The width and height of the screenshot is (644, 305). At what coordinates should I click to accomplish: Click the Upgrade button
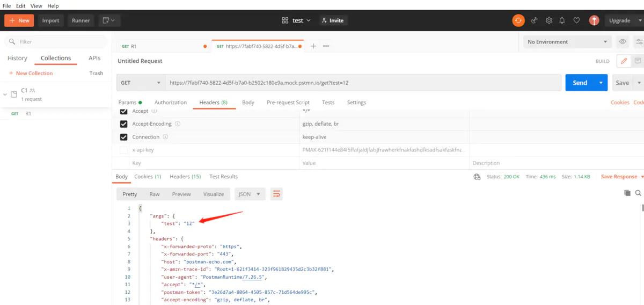click(x=619, y=20)
